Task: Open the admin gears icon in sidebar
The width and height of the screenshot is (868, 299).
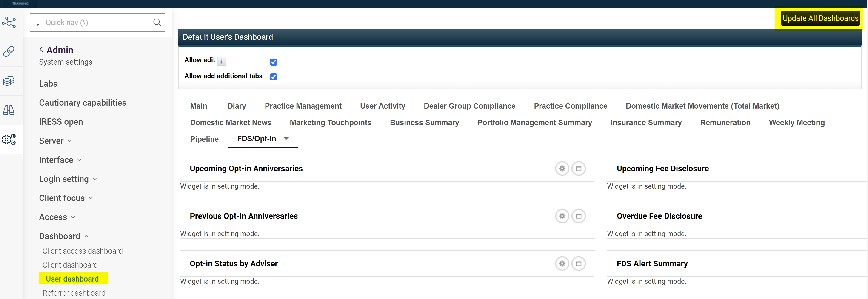Action: pos(9,139)
